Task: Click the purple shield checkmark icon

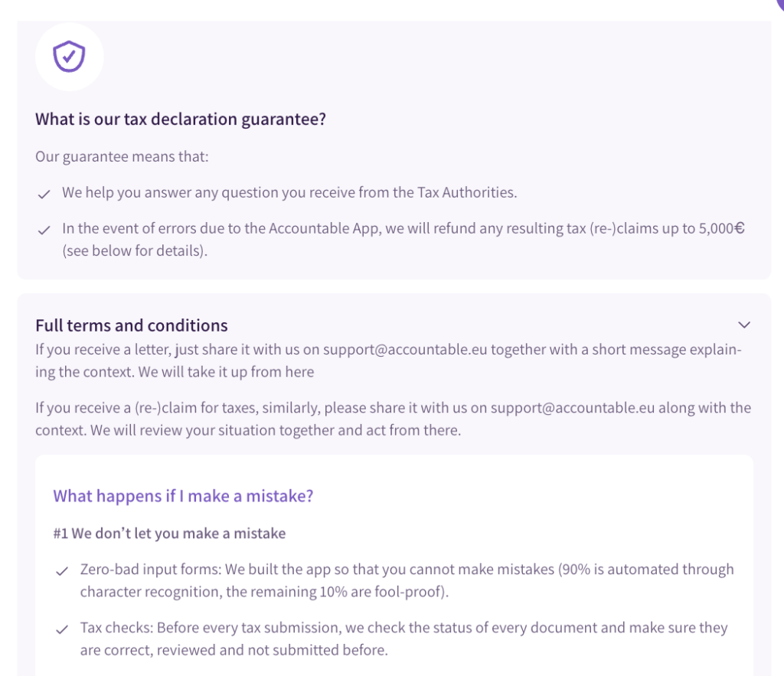Action: tap(69, 57)
